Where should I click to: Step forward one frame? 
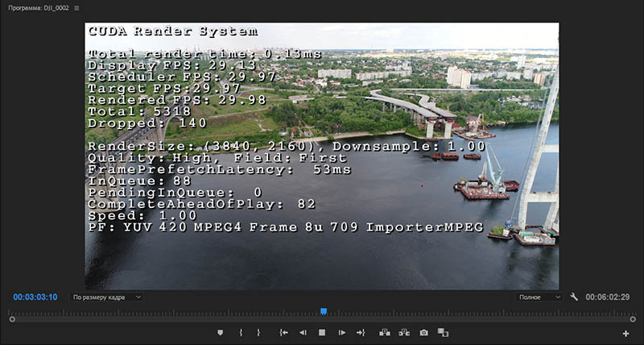[x=341, y=333]
